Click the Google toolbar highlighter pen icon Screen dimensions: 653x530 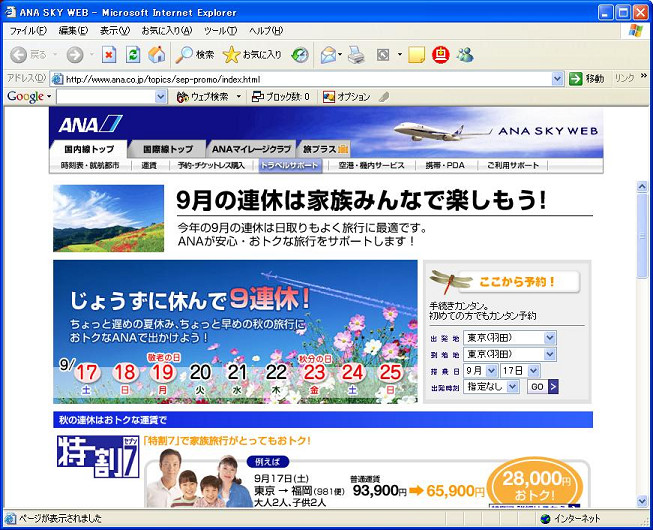point(384,97)
